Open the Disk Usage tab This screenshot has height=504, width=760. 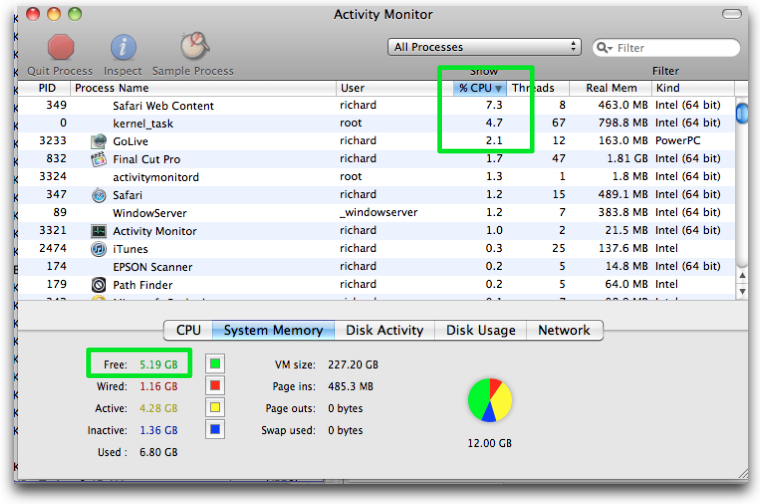(x=480, y=330)
